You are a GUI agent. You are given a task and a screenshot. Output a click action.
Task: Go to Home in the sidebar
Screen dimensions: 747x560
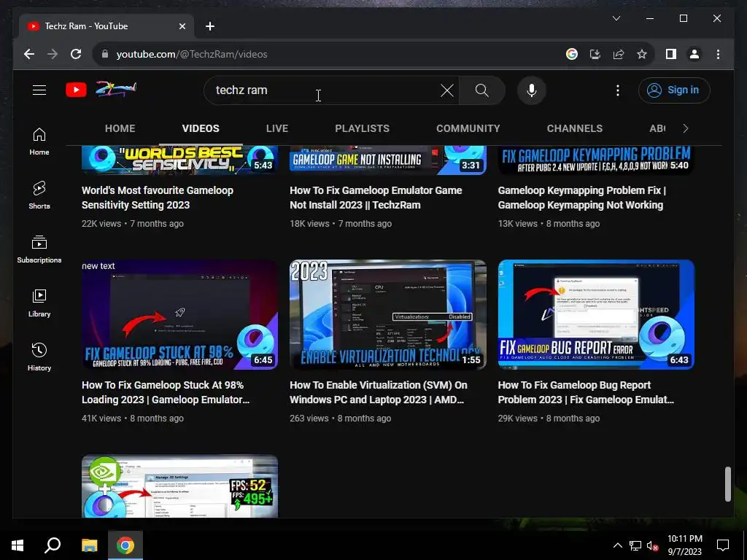39,141
